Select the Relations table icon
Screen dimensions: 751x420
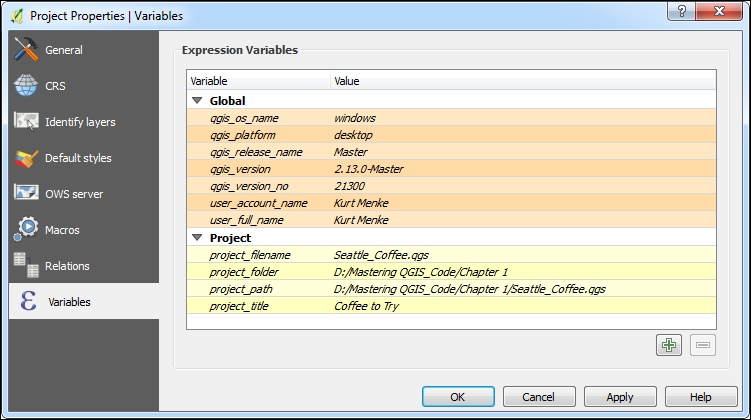pos(26,266)
